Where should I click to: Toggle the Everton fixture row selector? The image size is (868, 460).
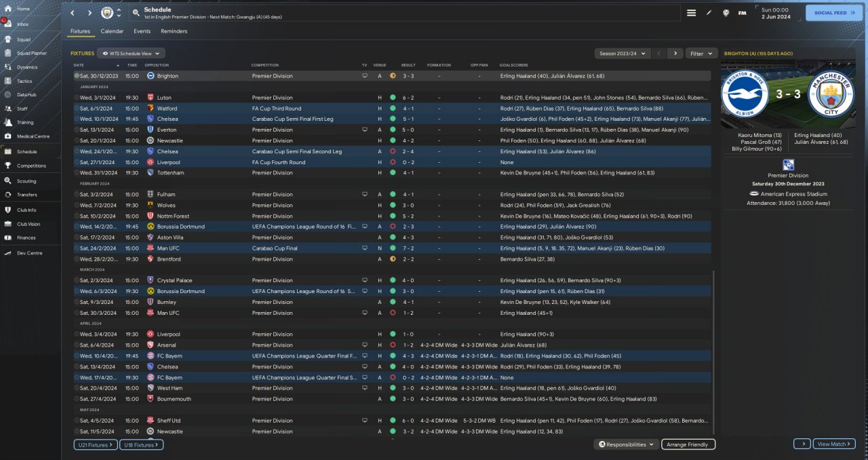point(77,130)
